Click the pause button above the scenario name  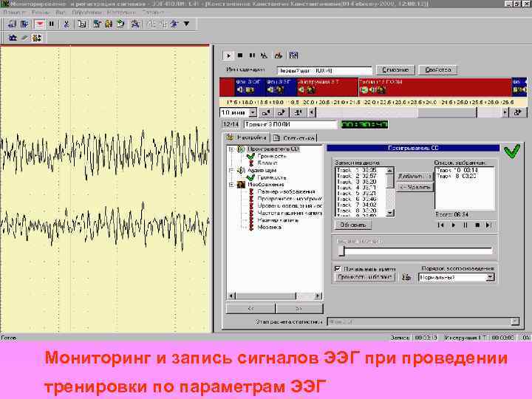pyautogui.click(x=252, y=55)
